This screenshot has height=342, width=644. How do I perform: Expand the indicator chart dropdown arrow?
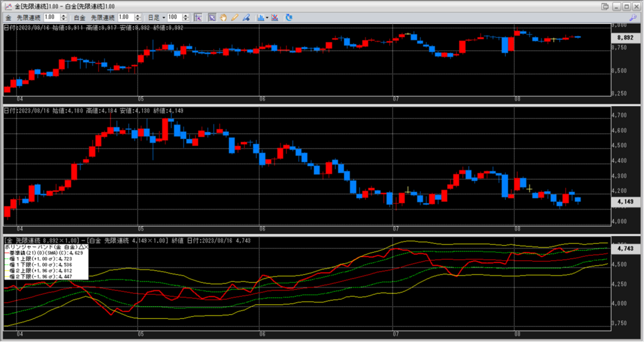(267, 18)
